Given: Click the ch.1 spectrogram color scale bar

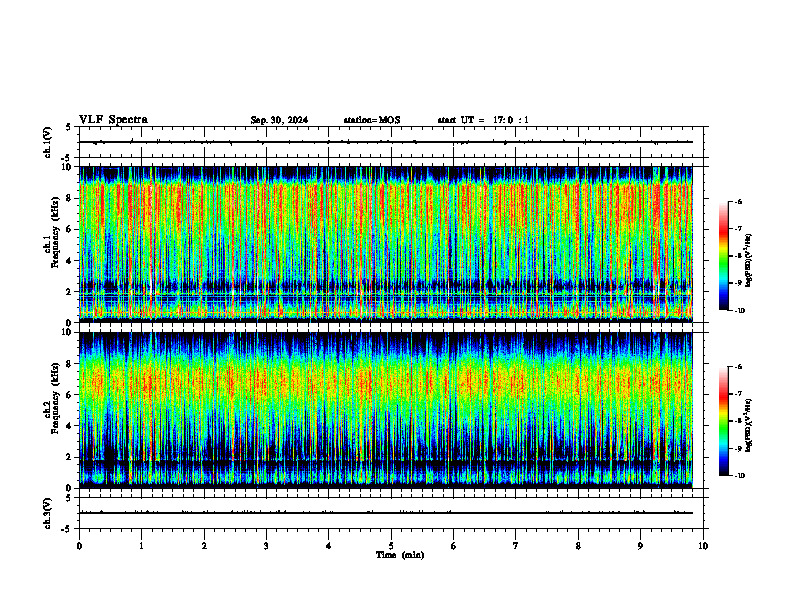Looking at the screenshot, I should coord(723,256).
